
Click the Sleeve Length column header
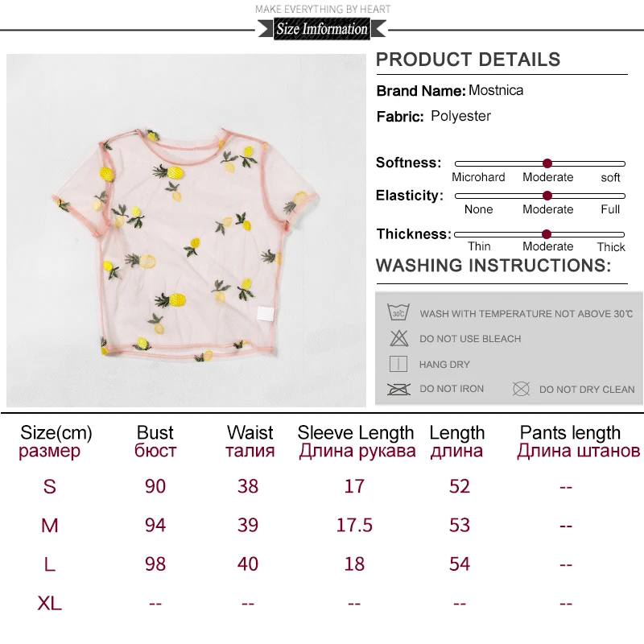(356, 441)
